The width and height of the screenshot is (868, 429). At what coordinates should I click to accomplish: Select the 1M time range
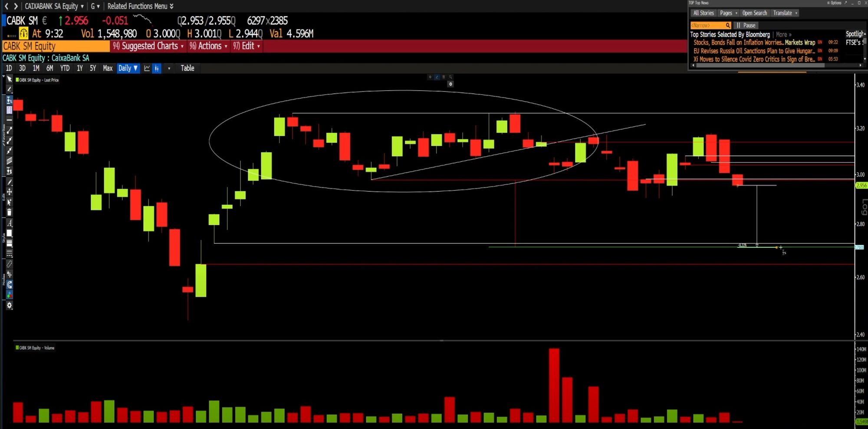coord(36,68)
